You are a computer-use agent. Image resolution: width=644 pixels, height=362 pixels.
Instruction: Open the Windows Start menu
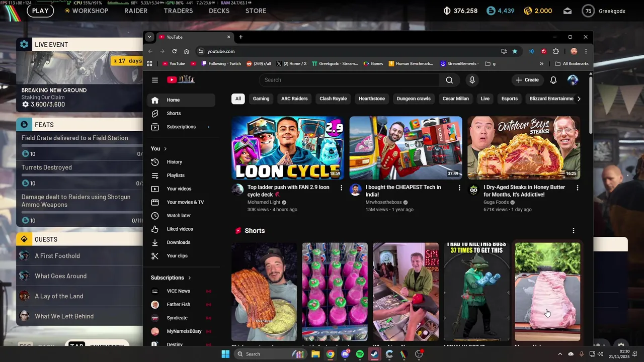coord(225,354)
